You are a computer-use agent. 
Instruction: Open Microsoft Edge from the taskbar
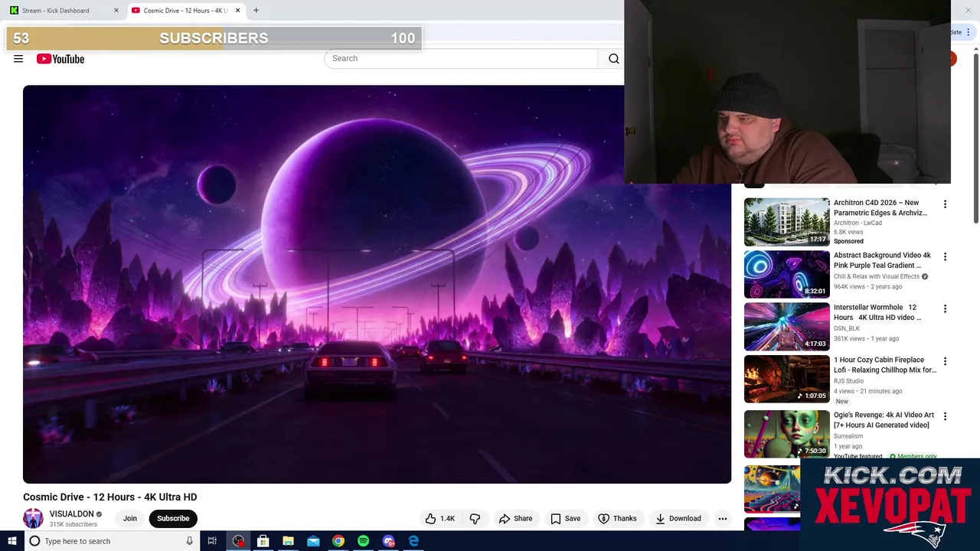[413, 541]
